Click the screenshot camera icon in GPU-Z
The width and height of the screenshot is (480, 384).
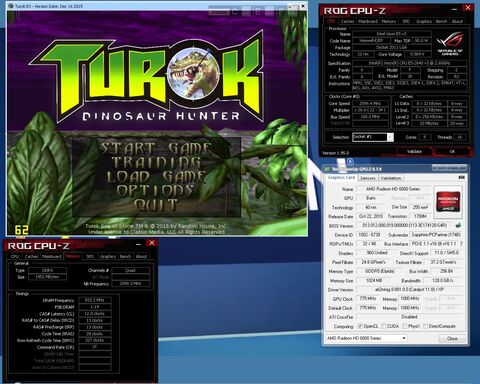click(461, 178)
